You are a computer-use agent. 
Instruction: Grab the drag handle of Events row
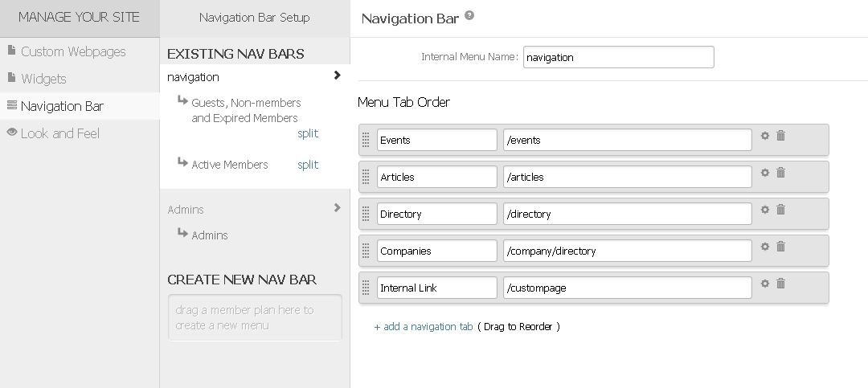(x=366, y=140)
